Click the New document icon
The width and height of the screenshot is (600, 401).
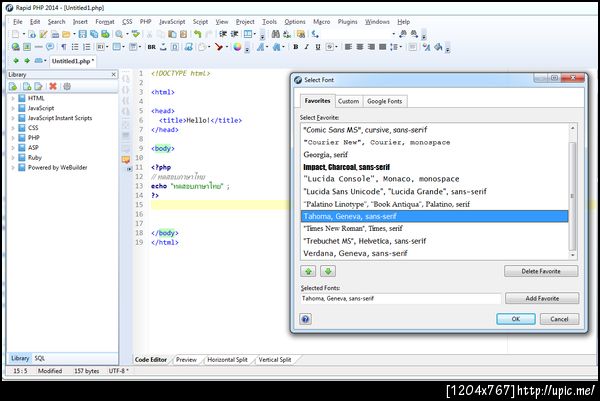coord(15,34)
